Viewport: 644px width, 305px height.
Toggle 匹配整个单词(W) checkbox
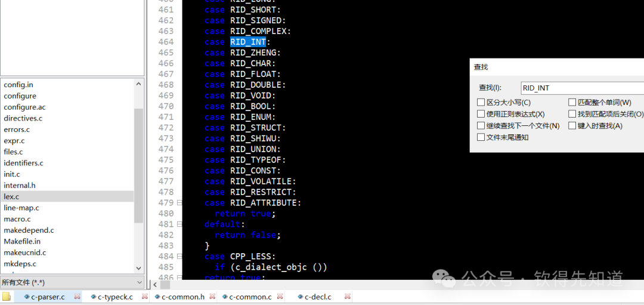point(572,102)
